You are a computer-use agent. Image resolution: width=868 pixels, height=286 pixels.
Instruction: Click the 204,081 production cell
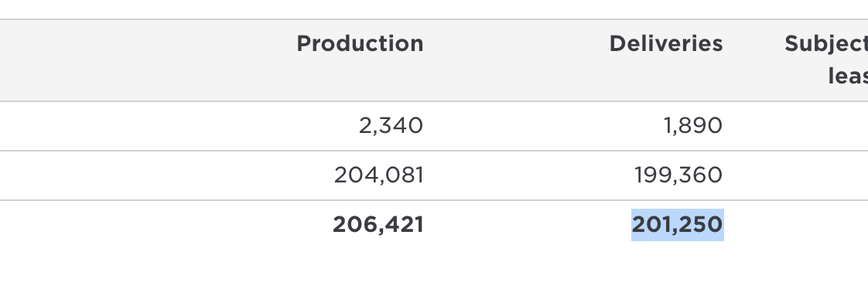tap(378, 175)
